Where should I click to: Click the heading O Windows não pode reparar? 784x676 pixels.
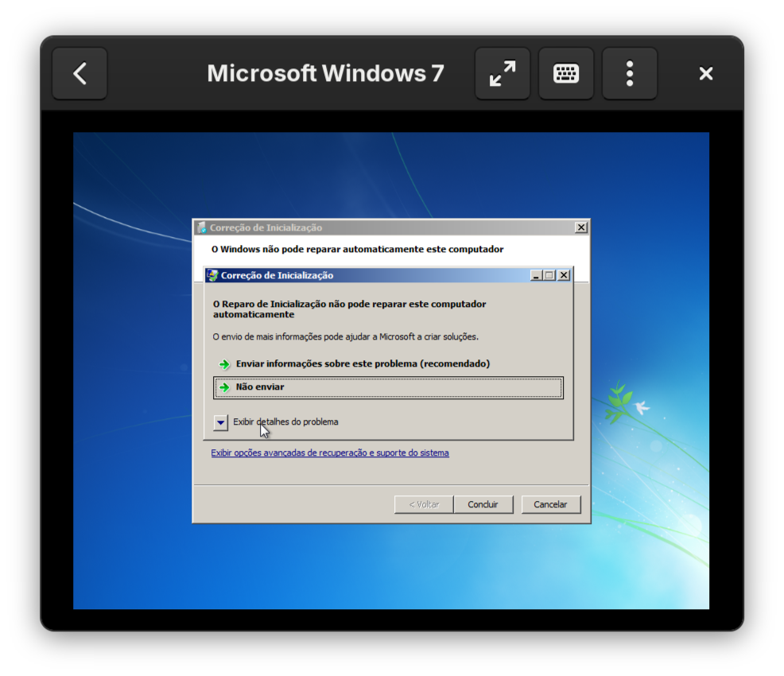(x=357, y=249)
